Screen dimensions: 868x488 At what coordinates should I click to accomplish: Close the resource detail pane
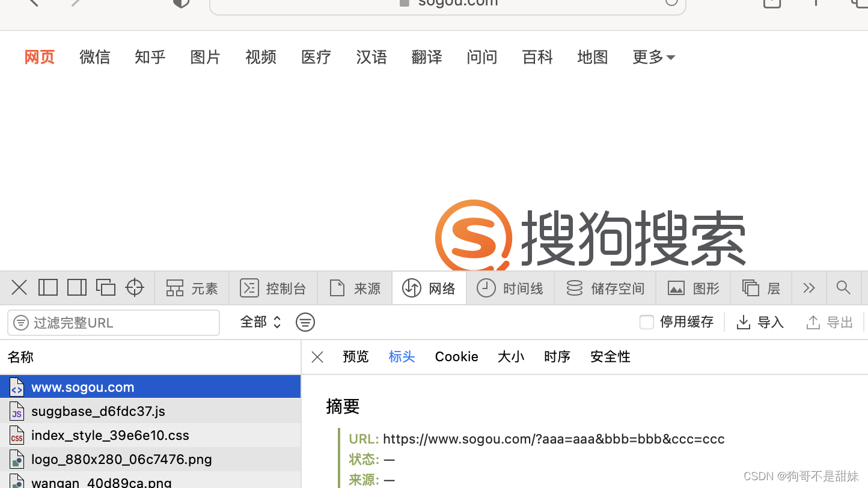pos(317,357)
